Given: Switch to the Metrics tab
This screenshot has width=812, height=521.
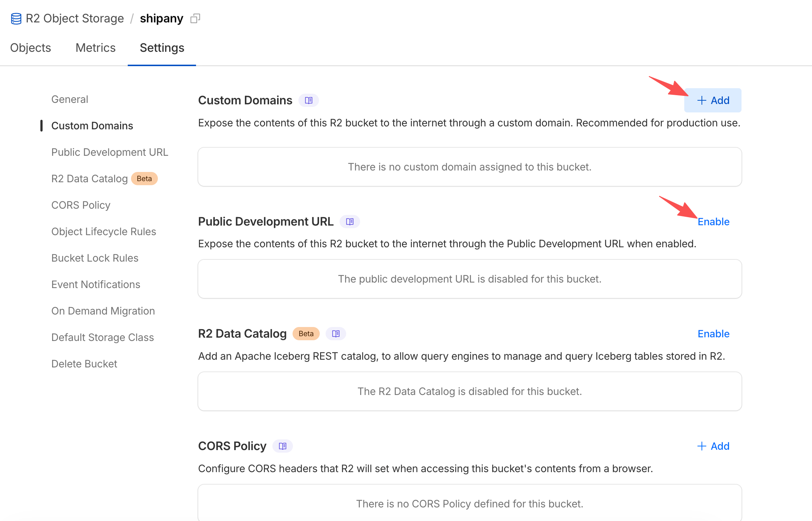Looking at the screenshot, I should (95, 48).
